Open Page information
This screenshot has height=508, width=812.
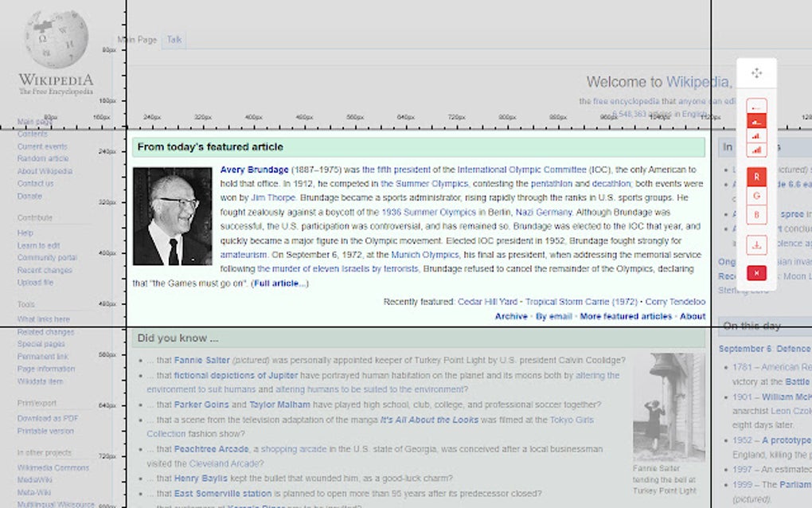point(46,369)
